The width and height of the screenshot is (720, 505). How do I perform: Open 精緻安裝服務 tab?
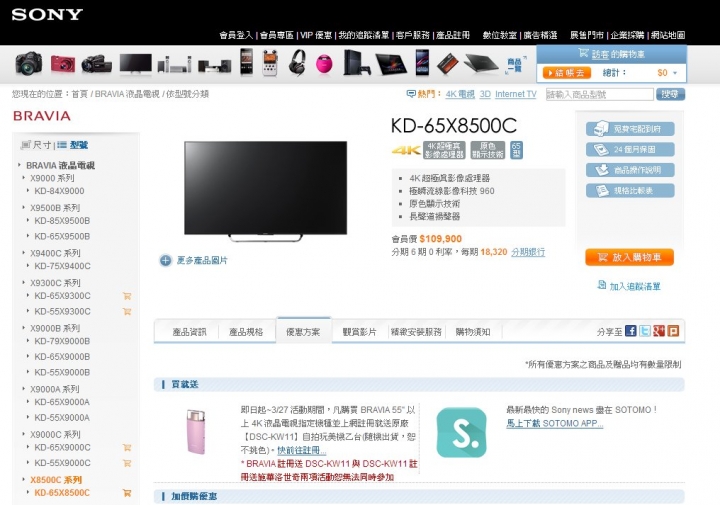click(416, 332)
